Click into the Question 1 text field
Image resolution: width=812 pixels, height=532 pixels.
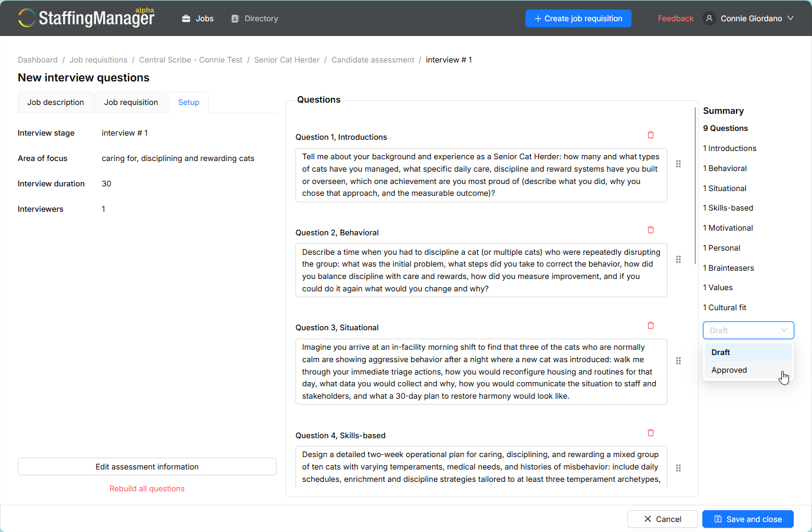tap(481, 175)
